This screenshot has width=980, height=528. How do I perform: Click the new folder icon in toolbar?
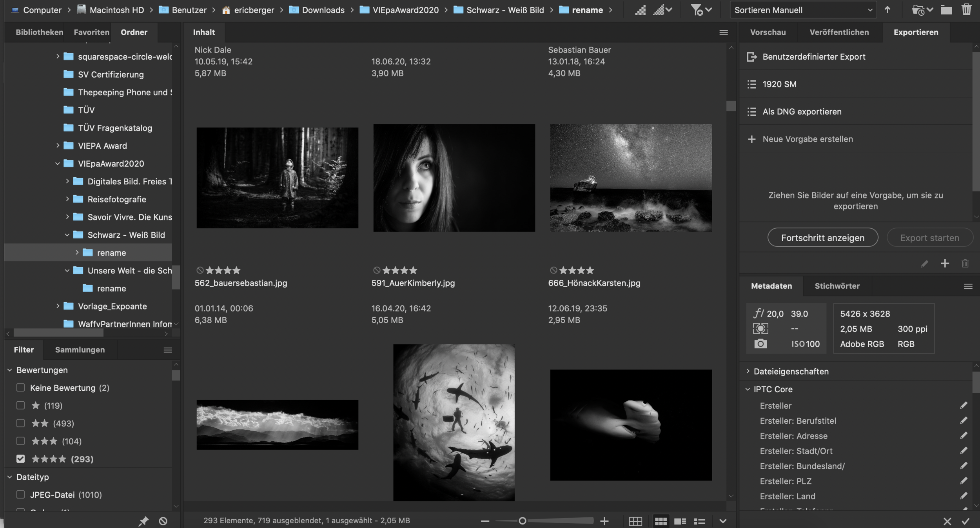[946, 10]
